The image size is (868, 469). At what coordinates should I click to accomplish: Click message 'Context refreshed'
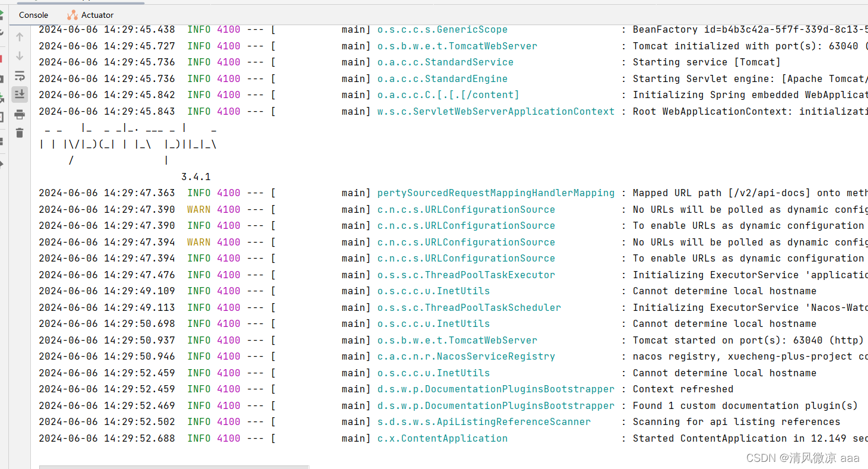(683, 389)
